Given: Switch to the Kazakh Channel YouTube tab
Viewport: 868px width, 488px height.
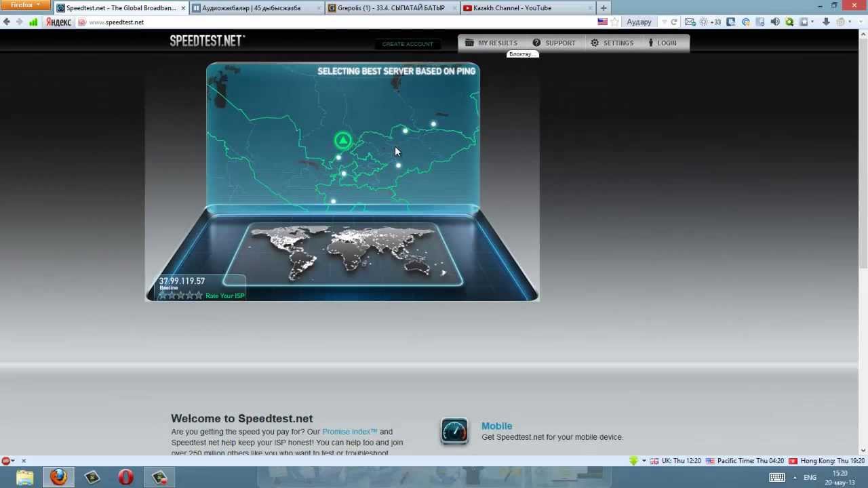Looking at the screenshot, I should tap(527, 8).
